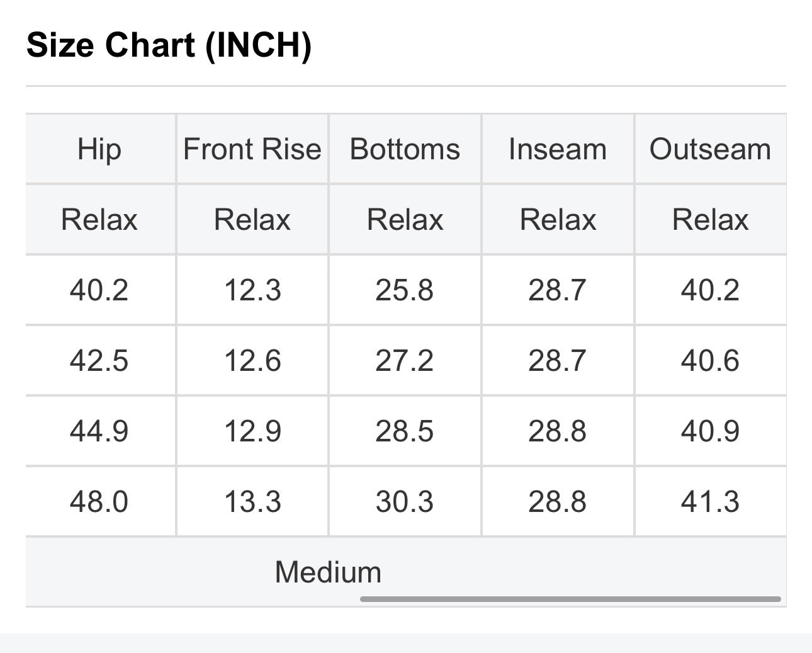Click hip value 48.0
Viewport: 812px width, 653px height.
click(x=99, y=502)
